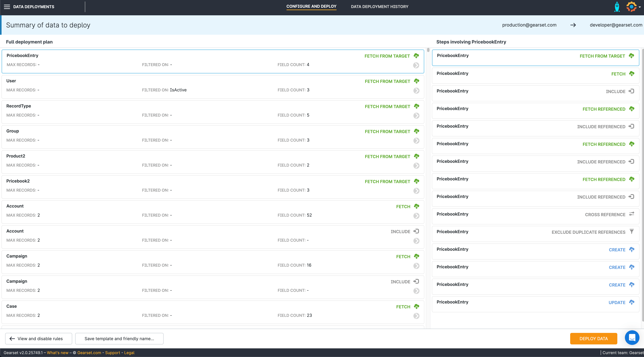Viewport: 644px width, 357px height.
Task: Click the deployment plan scrollbar
Action: pyautogui.click(x=428, y=50)
